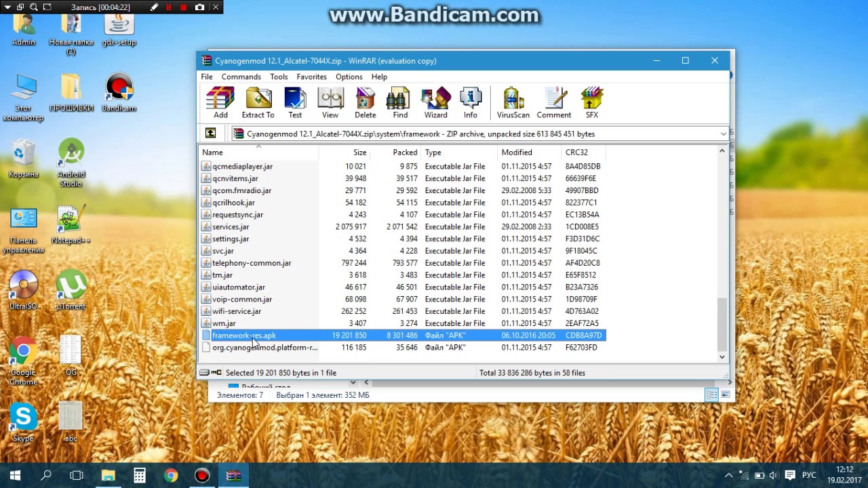This screenshot has height=488, width=868.
Task: Open the uTorrent desktop icon
Action: coord(71,290)
